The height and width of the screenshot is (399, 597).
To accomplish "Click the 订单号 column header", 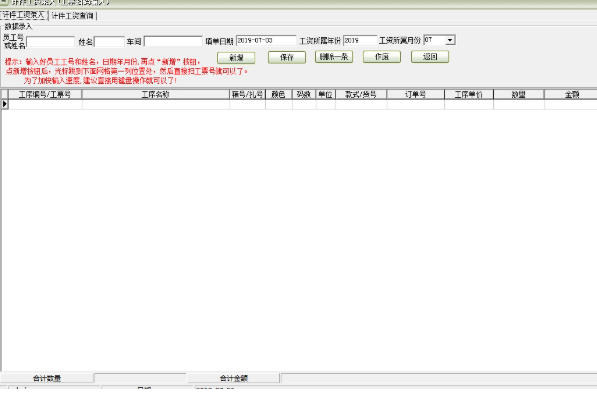I will coord(415,94).
